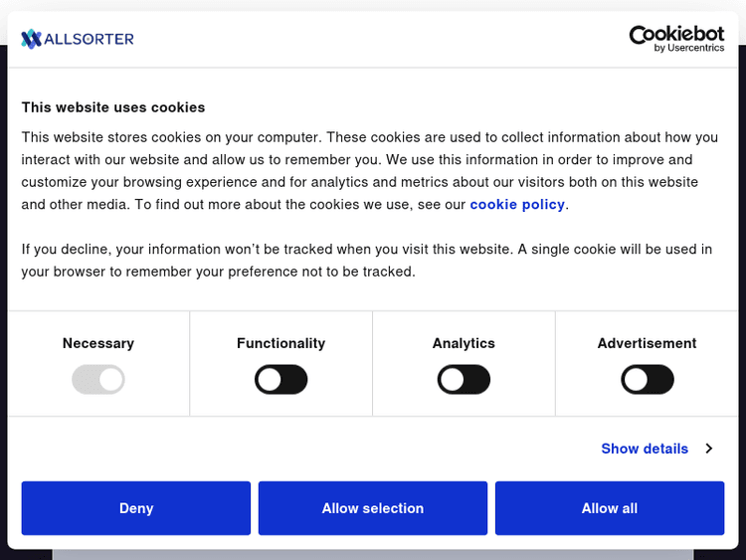746x560 pixels.
Task: Accept cookies with Allow all button
Action: 610,508
